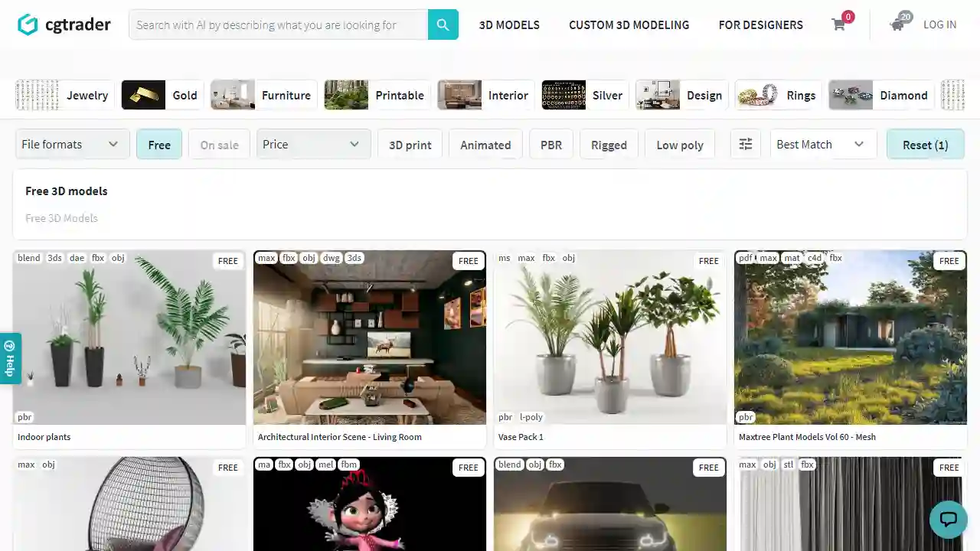Click the AI search magnifier icon
The height and width of the screenshot is (551, 980).
pos(443,24)
